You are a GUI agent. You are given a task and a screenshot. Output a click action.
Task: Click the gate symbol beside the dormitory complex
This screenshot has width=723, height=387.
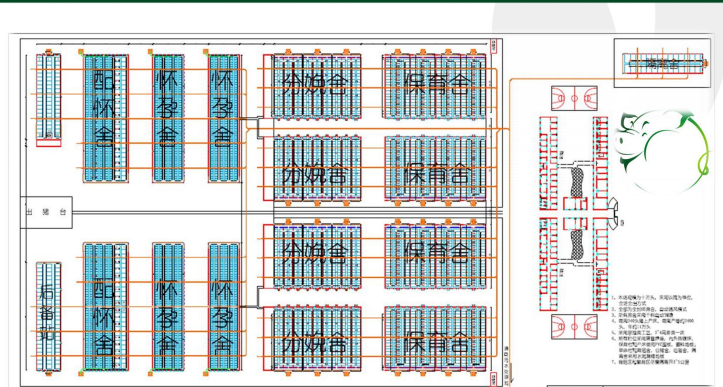pos(613,213)
